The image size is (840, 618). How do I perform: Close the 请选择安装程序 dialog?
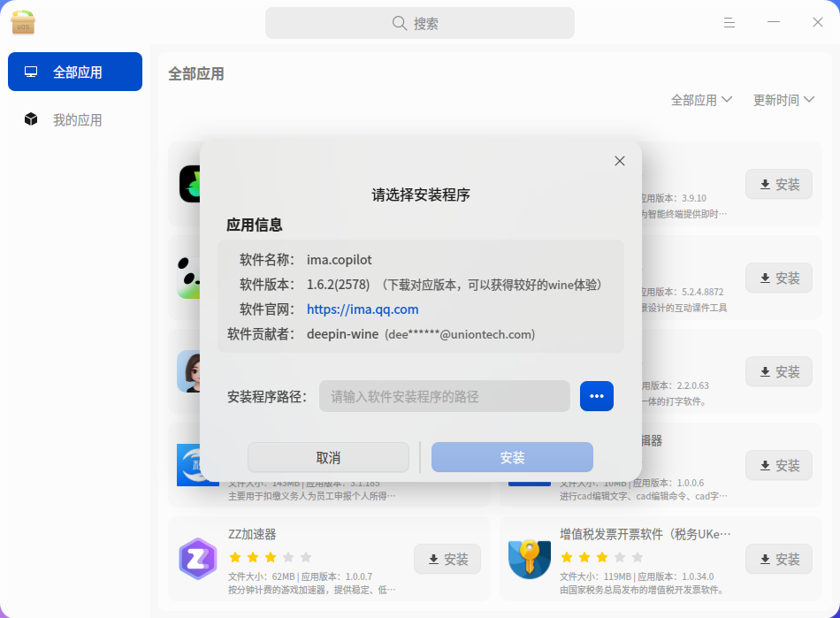[620, 161]
